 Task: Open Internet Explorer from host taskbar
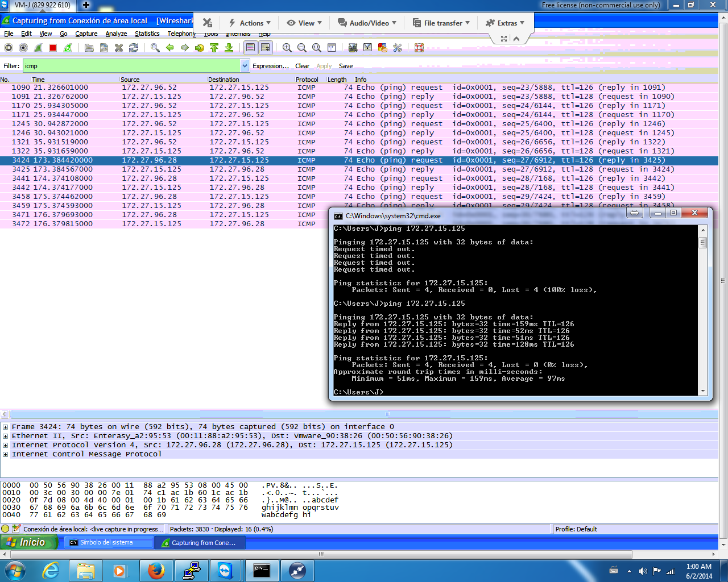[51, 570]
